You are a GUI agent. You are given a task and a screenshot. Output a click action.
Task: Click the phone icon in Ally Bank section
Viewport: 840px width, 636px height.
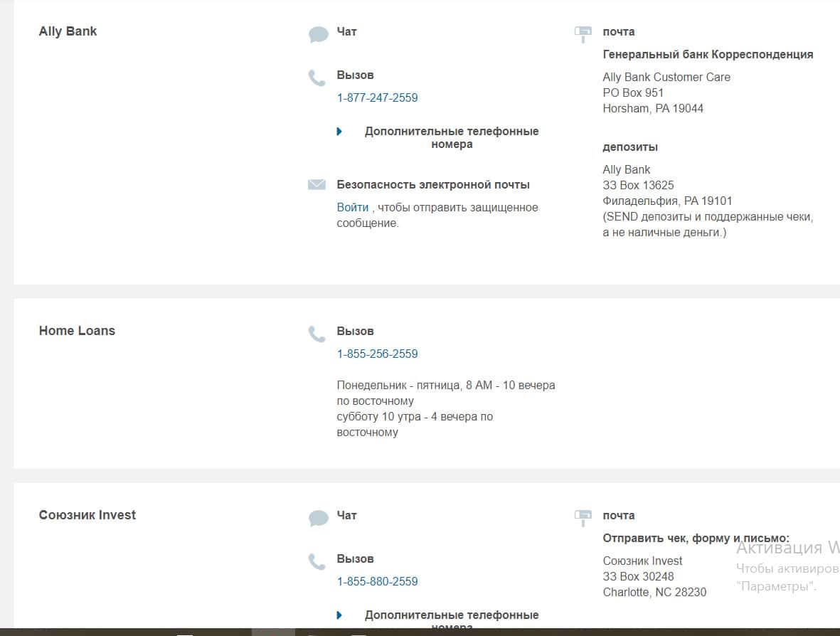(317, 78)
